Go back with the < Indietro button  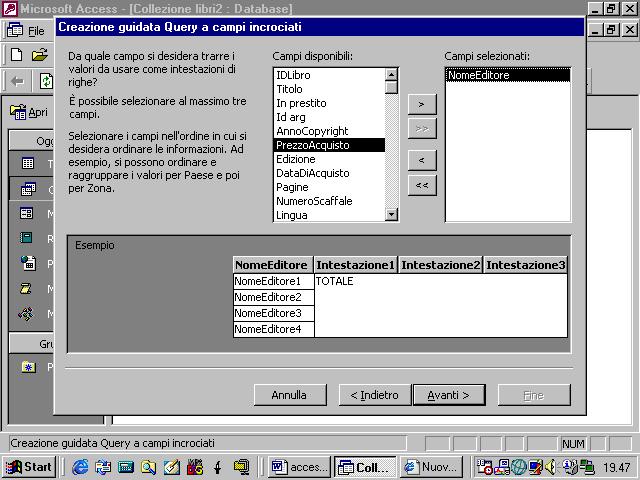(374, 395)
